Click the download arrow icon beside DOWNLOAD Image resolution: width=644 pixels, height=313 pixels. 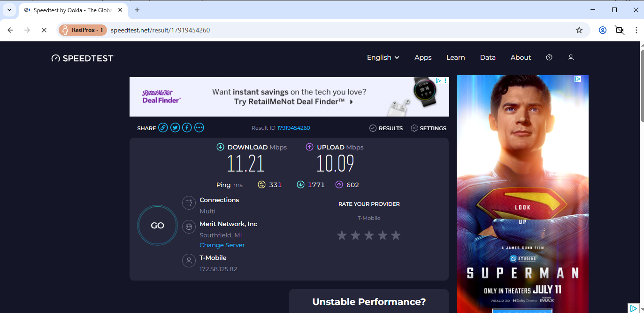click(x=220, y=147)
